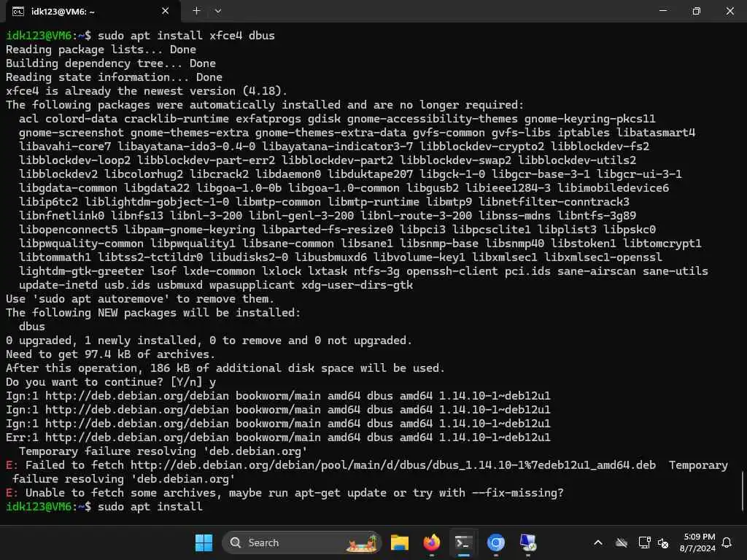Restore down the terminal window
This screenshot has width=747, height=560.
pyautogui.click(x=696, y=10)
